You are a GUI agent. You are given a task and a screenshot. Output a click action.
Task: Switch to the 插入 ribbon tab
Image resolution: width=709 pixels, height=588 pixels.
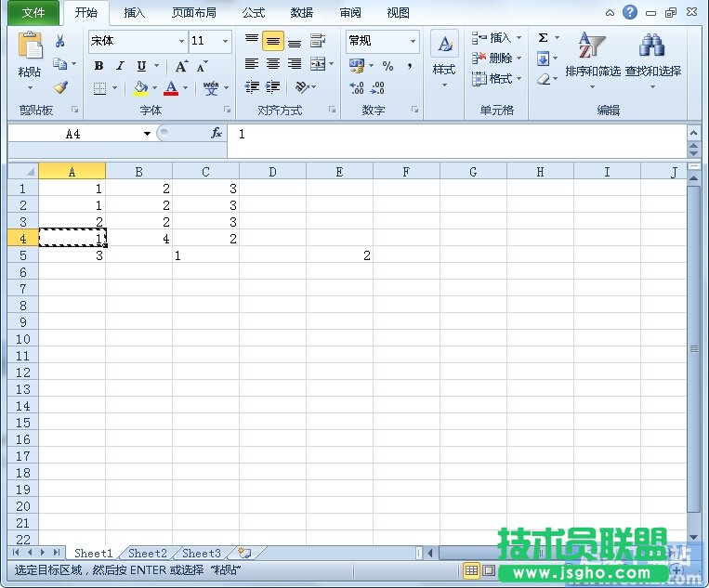135,13
